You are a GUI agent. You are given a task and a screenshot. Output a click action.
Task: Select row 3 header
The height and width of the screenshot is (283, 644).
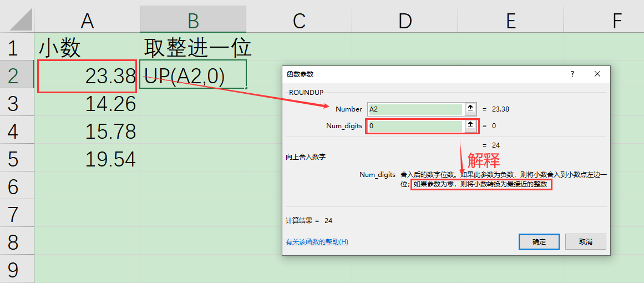(17, 102)
